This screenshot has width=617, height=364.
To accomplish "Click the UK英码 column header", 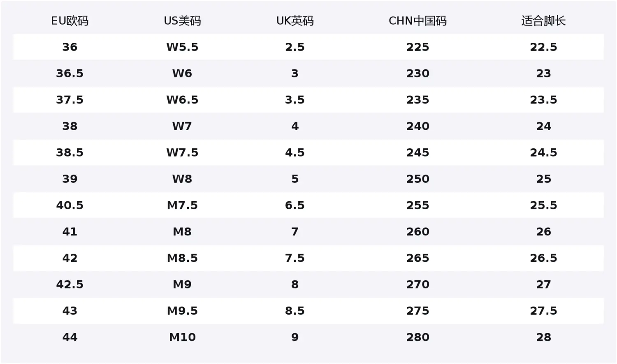I will [295, 21].
